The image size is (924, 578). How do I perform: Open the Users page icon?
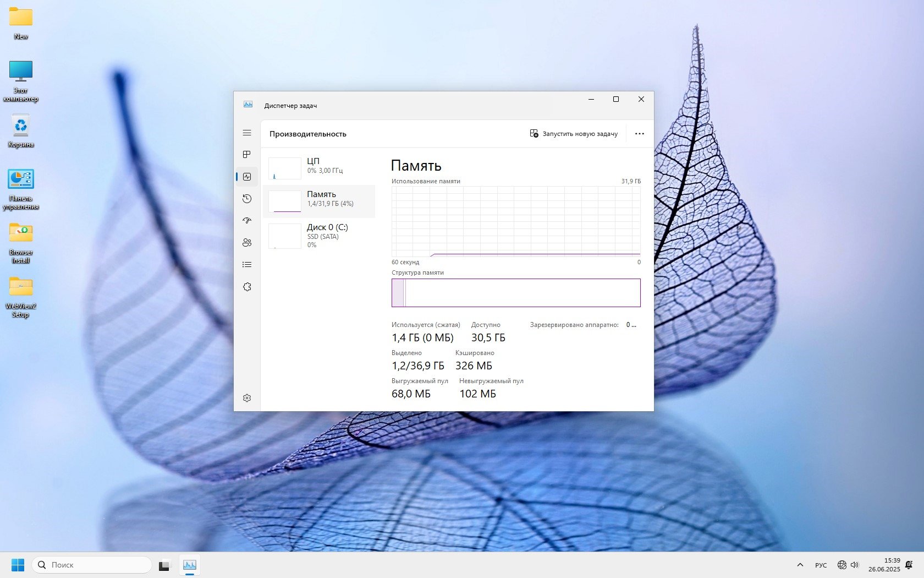click(247, 243)
